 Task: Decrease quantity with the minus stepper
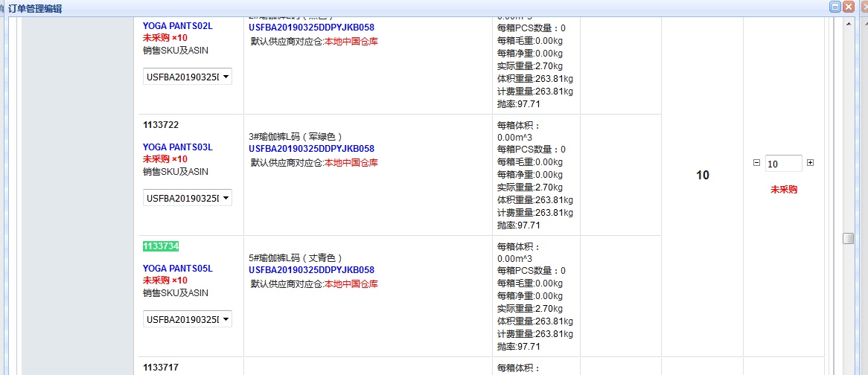pyautogui.click(x=757, y=163)
